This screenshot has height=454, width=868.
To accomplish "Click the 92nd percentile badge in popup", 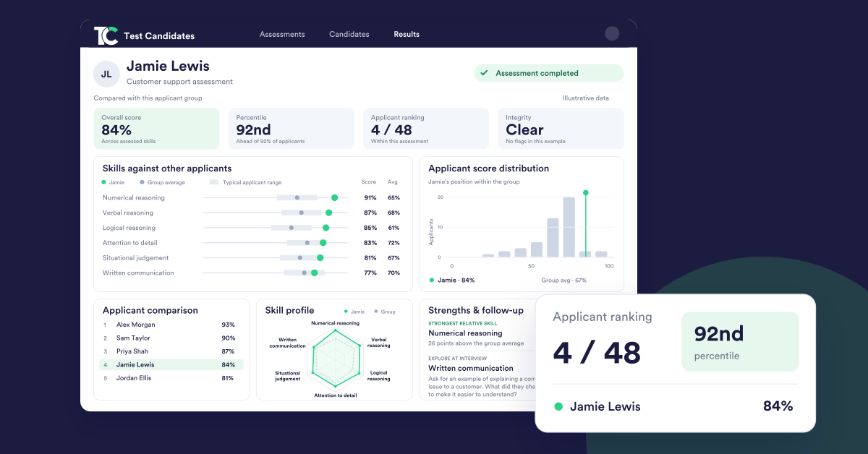I will point(740,341).
